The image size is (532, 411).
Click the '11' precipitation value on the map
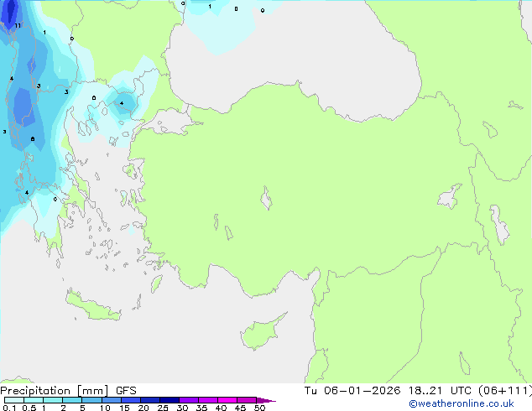18,26
